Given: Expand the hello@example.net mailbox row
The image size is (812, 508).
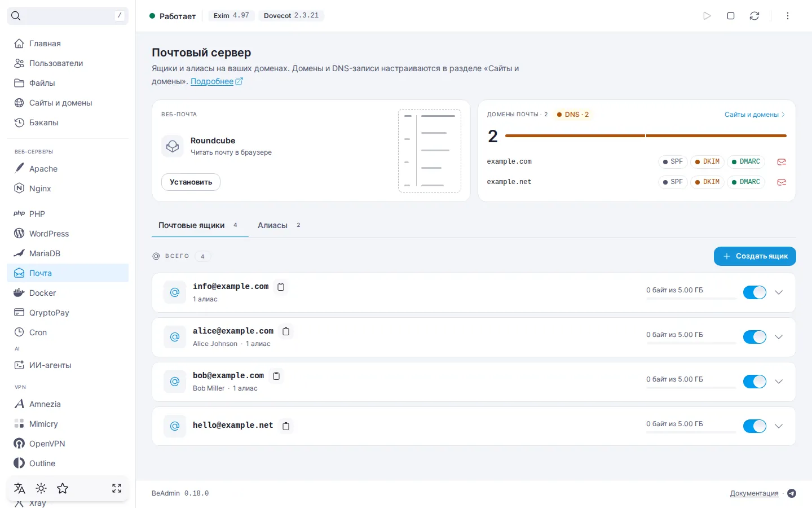Looking at the screenshot, I should click(x=779, y=426).
